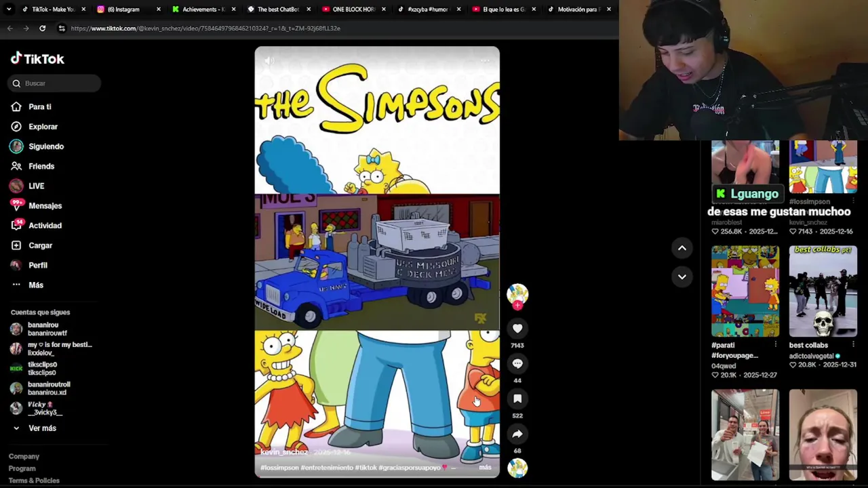Open followed account Vicky
The width and height of the screenshot is (868, 488).
pyautogui.click(x=45, y=408)
